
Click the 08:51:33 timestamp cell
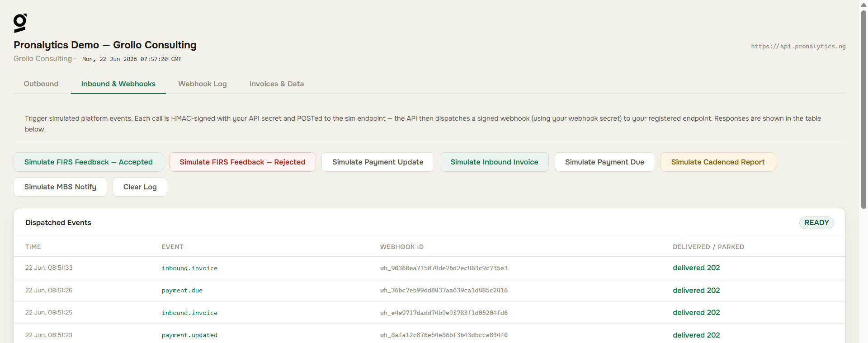(49, 268)
